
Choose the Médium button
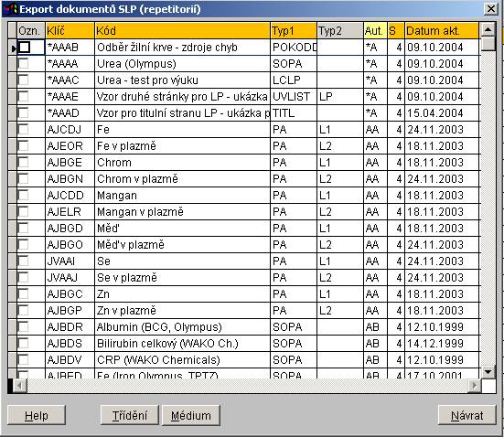click(x=191, y=415)
